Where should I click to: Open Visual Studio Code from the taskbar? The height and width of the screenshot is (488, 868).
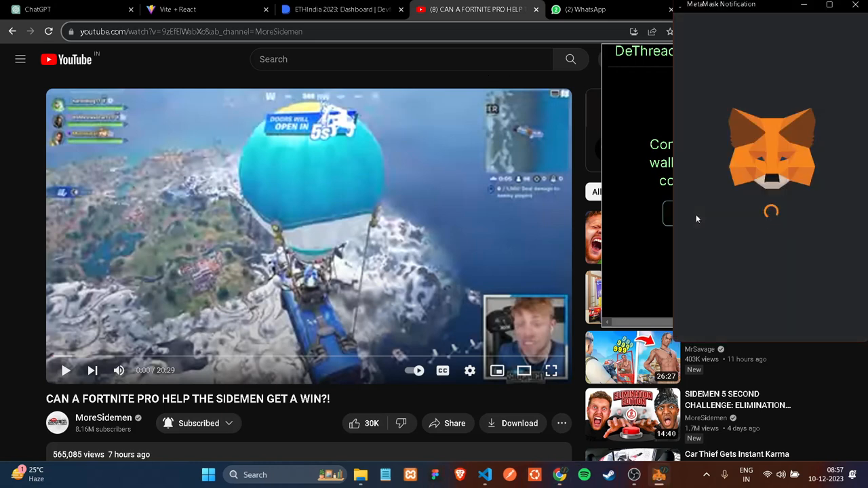[x=485, y=474]
